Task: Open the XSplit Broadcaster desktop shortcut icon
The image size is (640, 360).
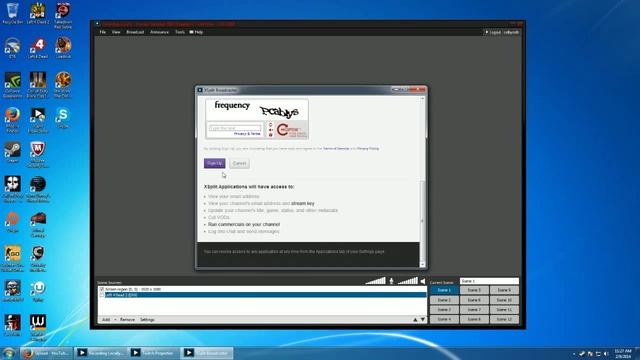Action: pos(38,119)
